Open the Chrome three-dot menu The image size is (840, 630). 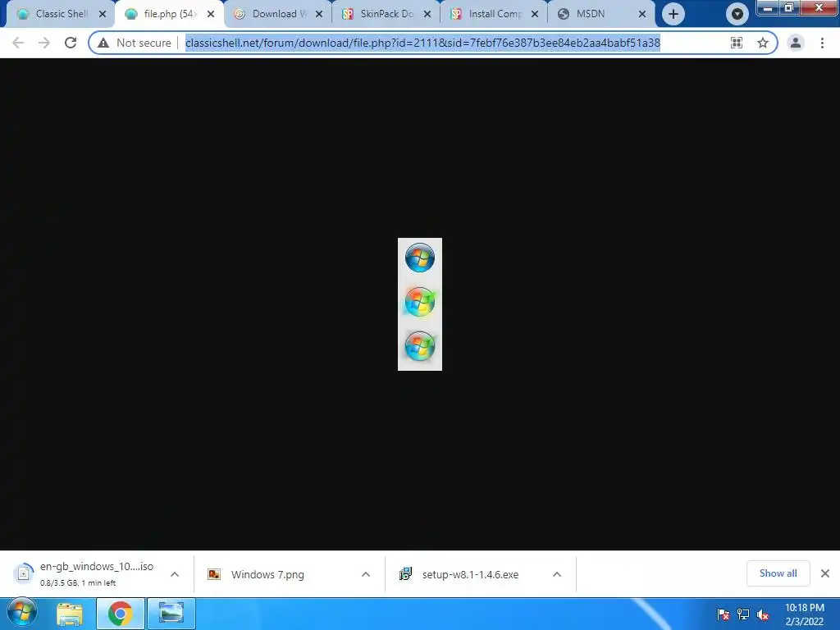point(822,43)
